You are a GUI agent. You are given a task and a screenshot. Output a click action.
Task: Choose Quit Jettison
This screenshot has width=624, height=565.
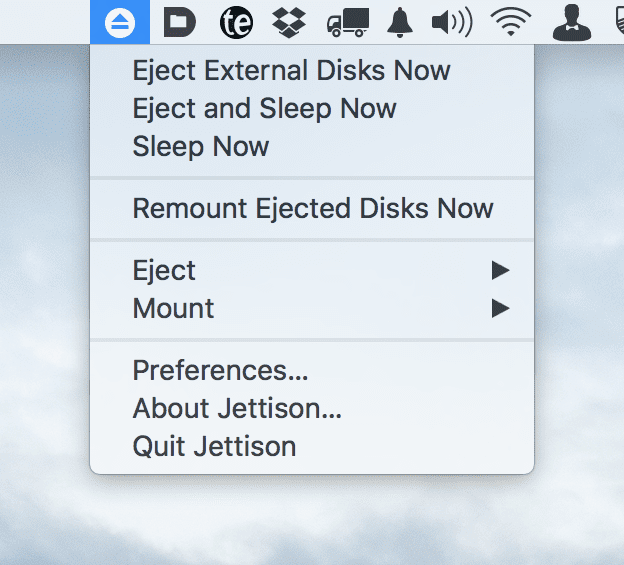214,447
